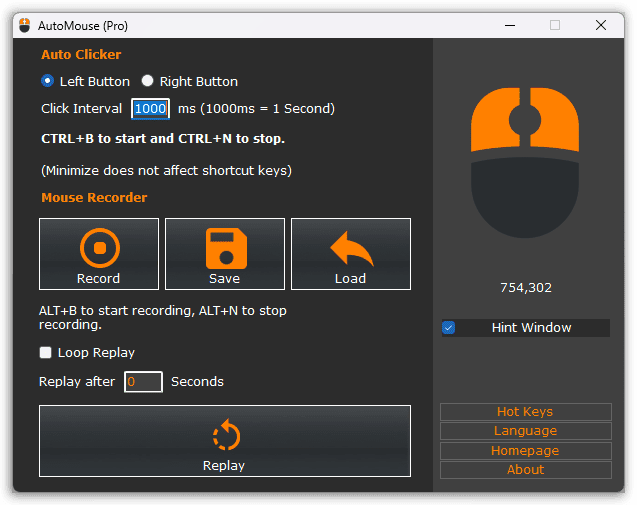The height and width of the screenshot is (505, 637).
Task: Click the Auto Clicker heading
Action: [81, 54]
